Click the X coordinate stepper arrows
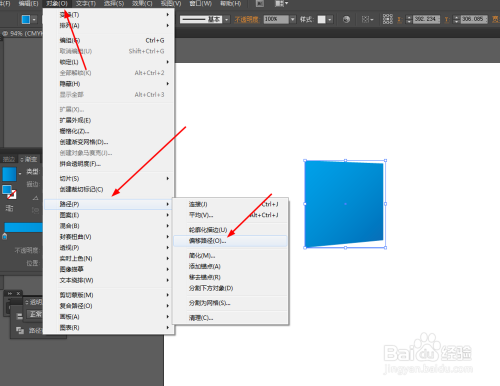Image resolution: width=500 pixels, height=386 pixels. [x=409, y=19]
